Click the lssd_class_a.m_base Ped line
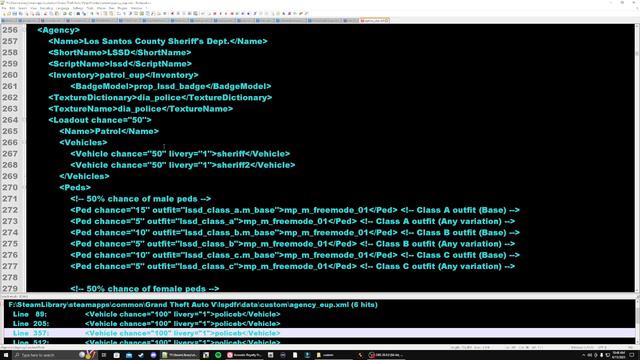 [x=295, y=210]
